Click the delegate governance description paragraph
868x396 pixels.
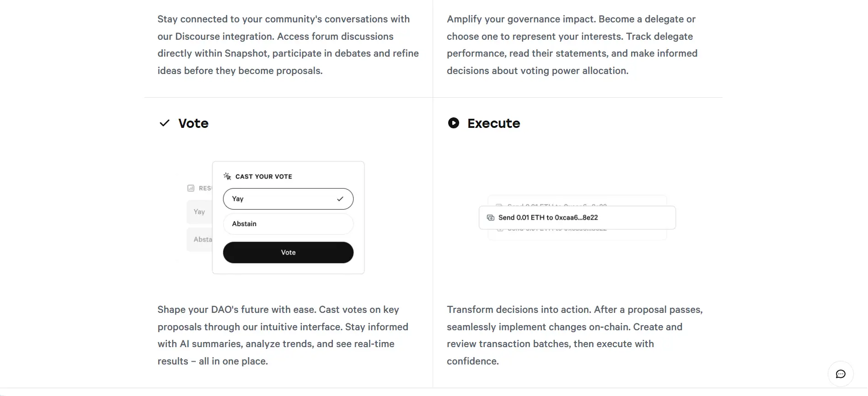click(572, 45)
